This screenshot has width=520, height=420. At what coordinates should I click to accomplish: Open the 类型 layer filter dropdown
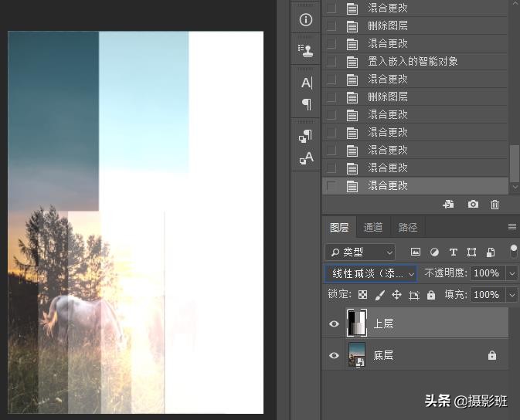[x=360, y=252]
